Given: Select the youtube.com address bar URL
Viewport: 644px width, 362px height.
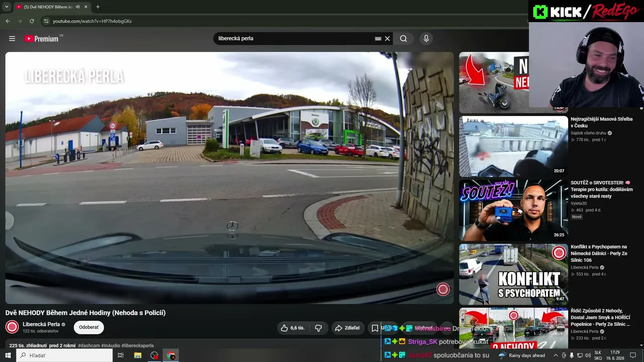Looking at the screenshot, I should pos(92,21).
